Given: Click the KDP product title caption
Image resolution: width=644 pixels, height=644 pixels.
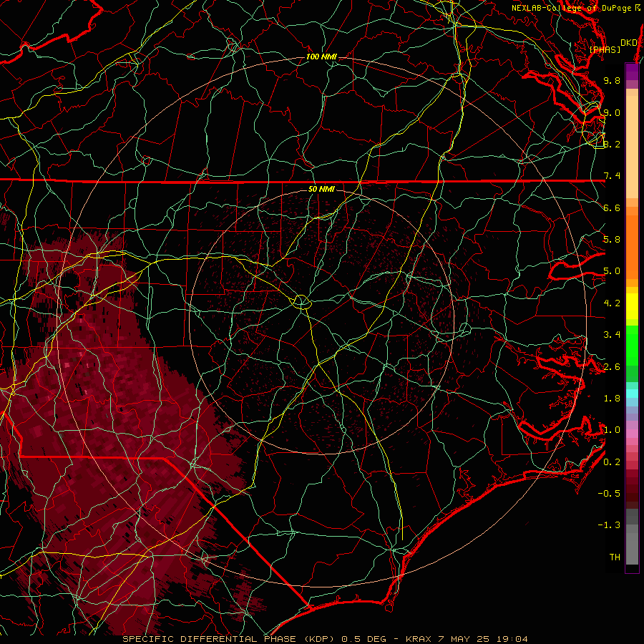Looking at the screenshot, I should coord(326,639).
